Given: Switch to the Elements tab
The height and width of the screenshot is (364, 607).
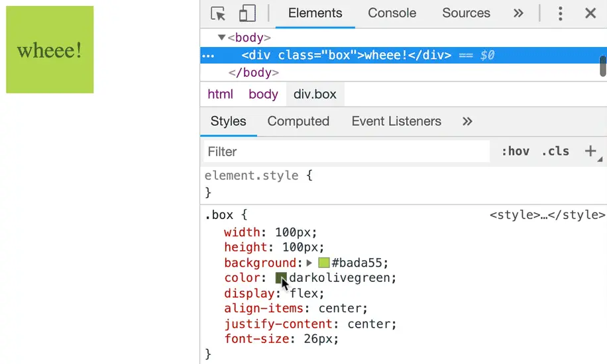Looking at the screenshot, I should click(315, 13).
